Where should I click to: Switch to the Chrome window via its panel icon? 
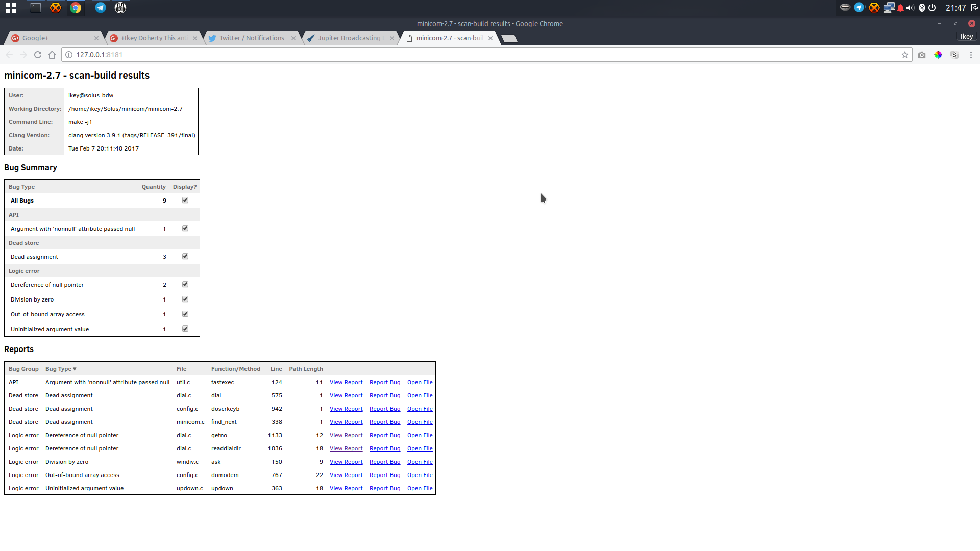click(76, 8)
